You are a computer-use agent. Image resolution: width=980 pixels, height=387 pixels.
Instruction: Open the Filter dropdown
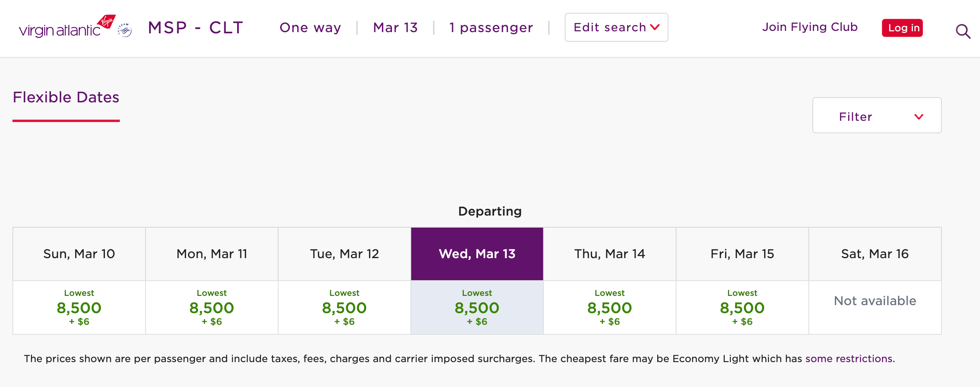[876, 116]
